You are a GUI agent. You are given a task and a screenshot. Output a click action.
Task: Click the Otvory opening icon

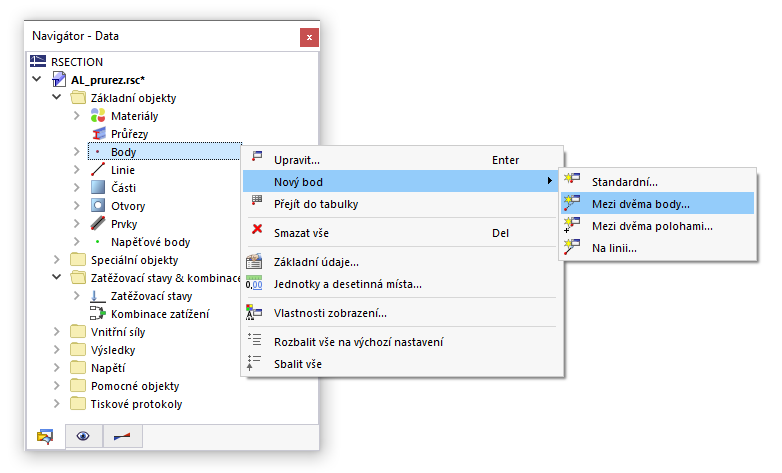[x=98, y=206]
